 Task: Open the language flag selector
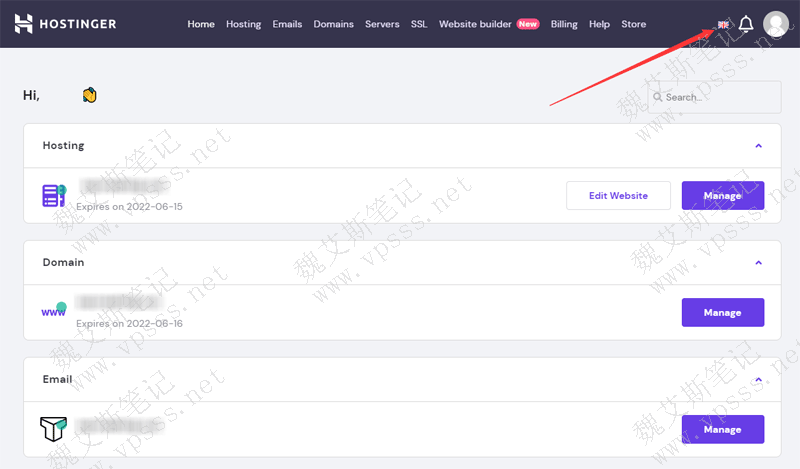tap(723, 24)
